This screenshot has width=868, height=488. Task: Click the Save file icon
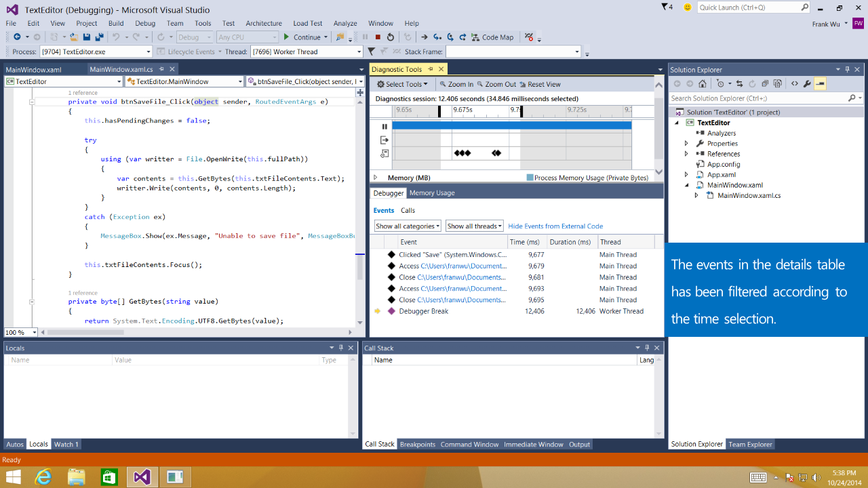tap(87, 37)
